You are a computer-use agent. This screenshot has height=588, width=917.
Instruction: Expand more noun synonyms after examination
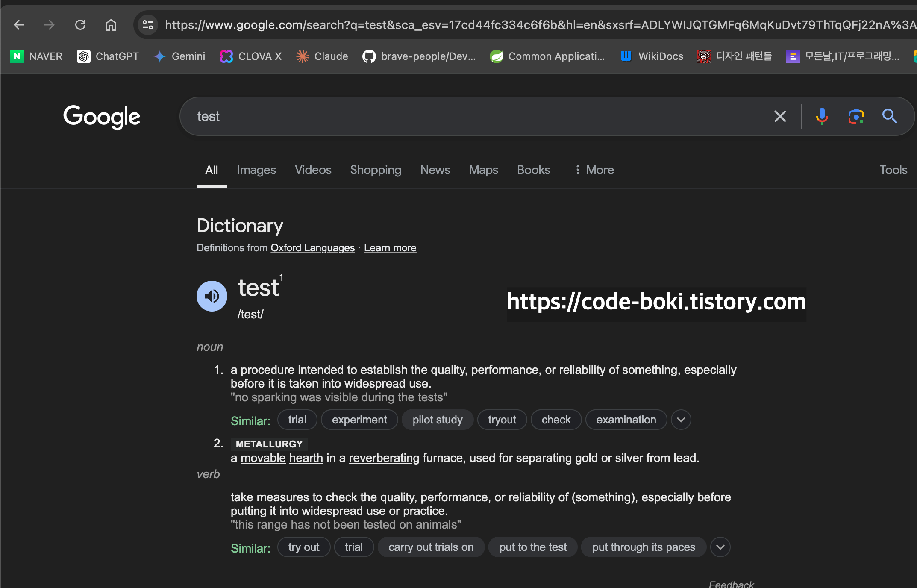(681, 420)
